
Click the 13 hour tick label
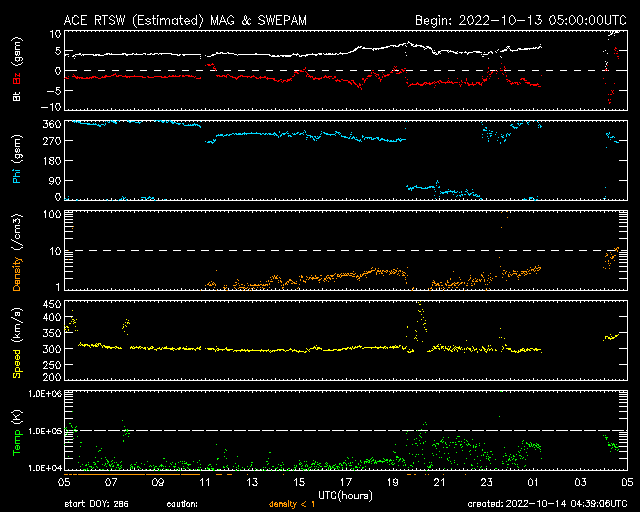[251, 481]
